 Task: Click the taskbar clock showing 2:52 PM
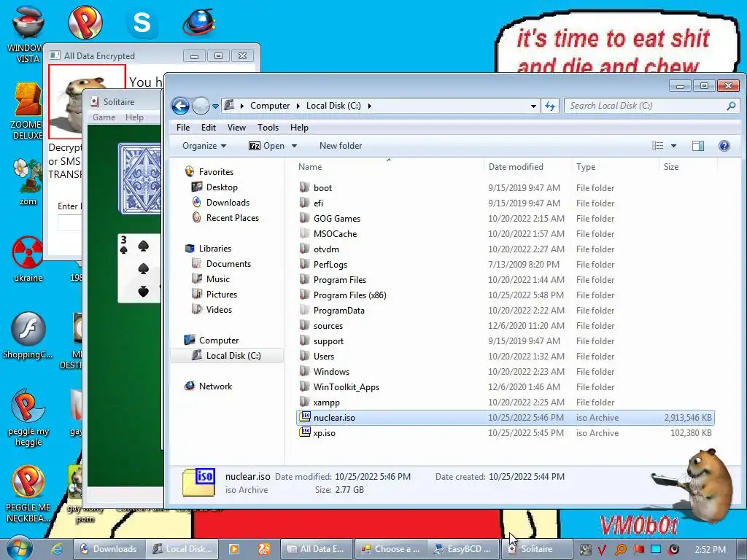point(710,549)
